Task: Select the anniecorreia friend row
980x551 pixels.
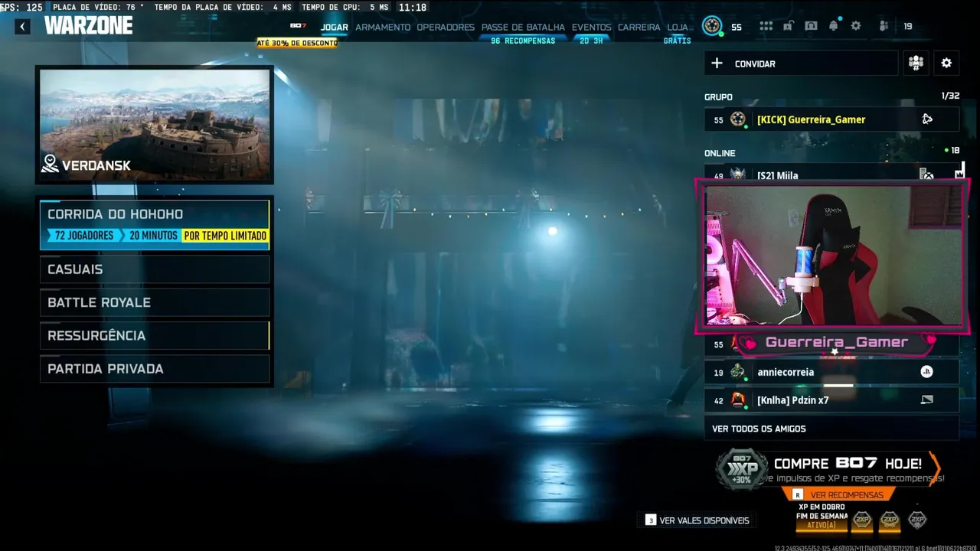Action: [x=831, y=372]
